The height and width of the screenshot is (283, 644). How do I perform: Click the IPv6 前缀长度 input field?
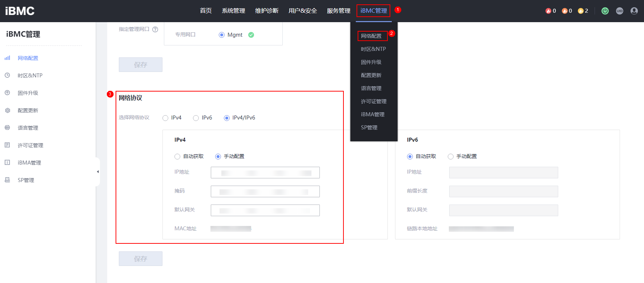pos(504,191)
